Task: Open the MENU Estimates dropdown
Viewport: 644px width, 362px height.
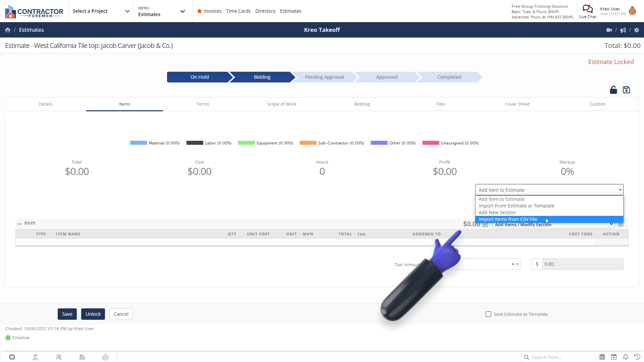Action: click(163, 11)
